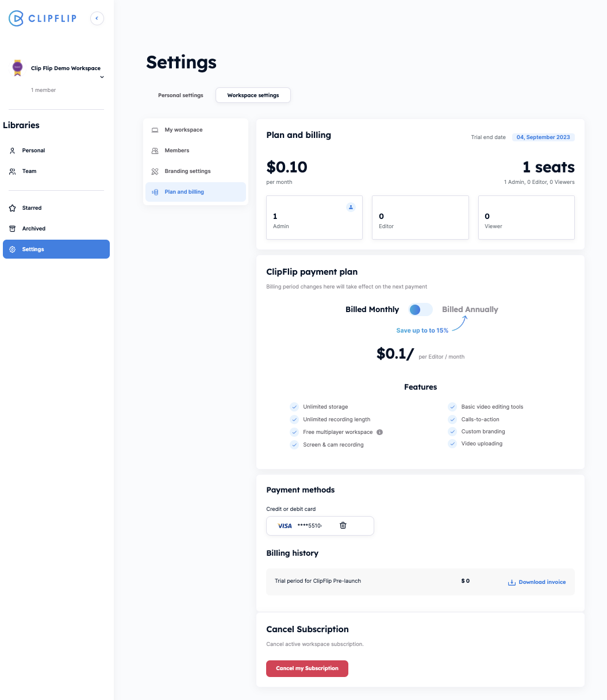Click the info icon beside Free multiplayer workspace
The image size is (607, 700).
pos(379,432)
